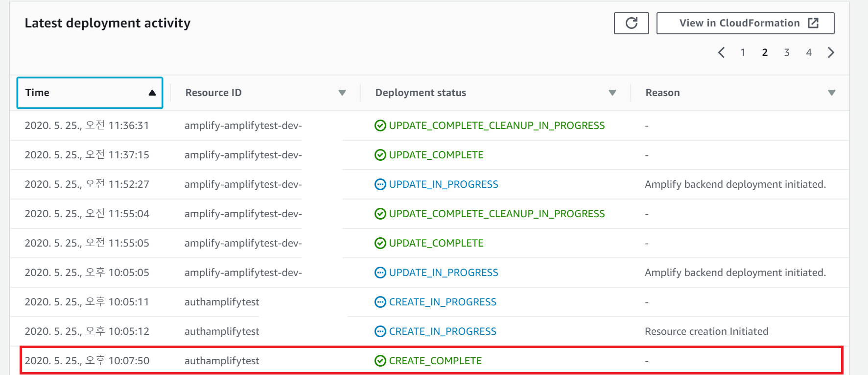Click the Time column header

click(38, 93)
